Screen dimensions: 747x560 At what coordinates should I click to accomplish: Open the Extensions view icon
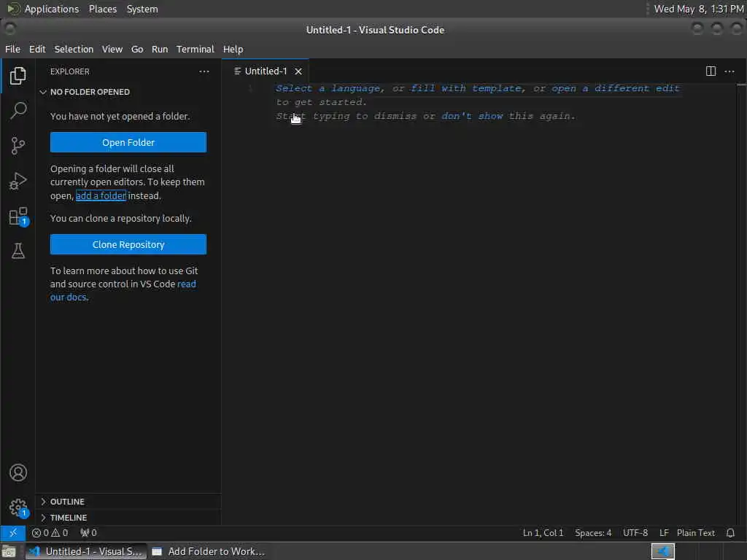point(18,217)
